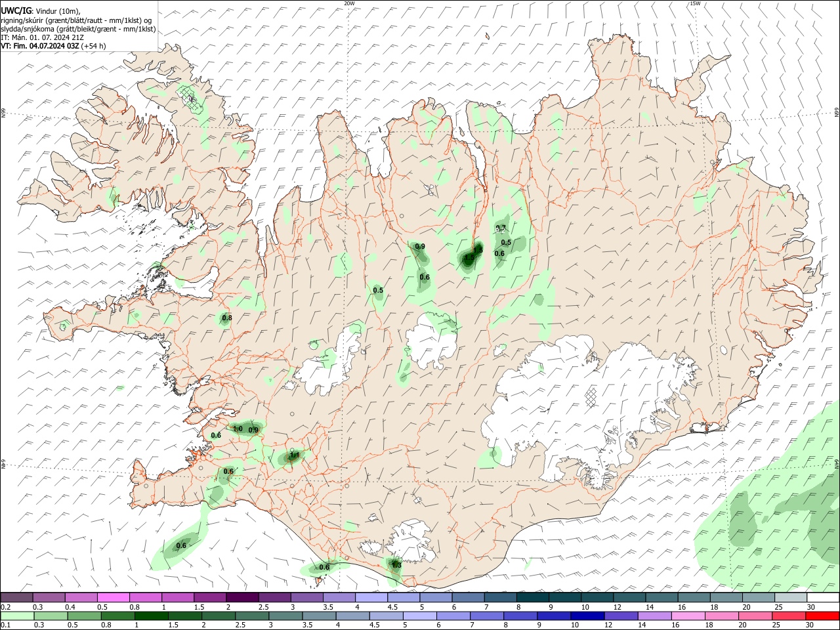The height and width of the screenshot is (630, 840).
Task: Select the dark teal swatch between 8 and 9 in the upper legend
Action: 533,598
